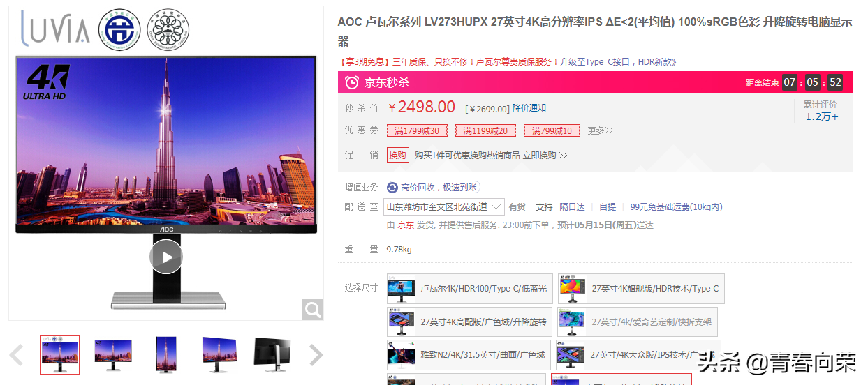Click the 京东秒杀 banner label

tap(387, 82)
